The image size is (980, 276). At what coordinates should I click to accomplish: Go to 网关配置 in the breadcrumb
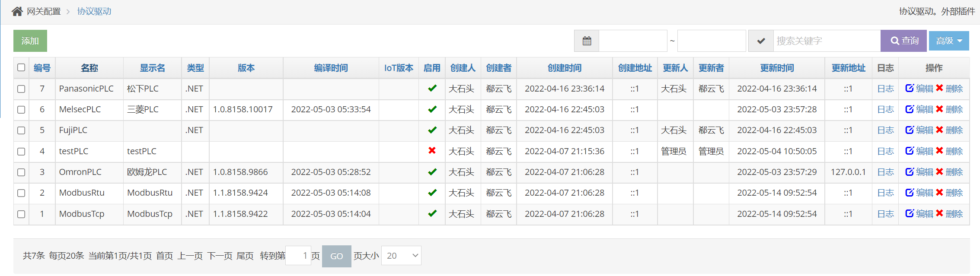click(x=44, y=11)
